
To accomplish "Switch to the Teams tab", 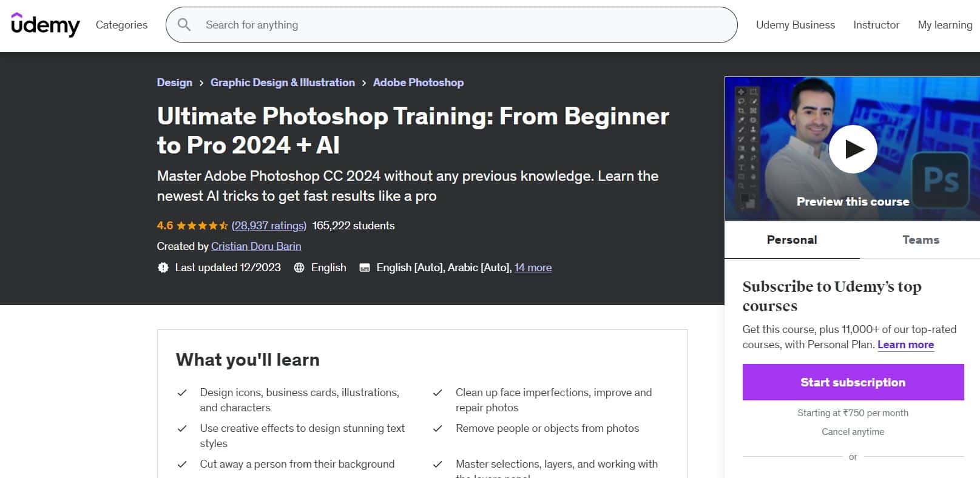I will coord(921,240).
